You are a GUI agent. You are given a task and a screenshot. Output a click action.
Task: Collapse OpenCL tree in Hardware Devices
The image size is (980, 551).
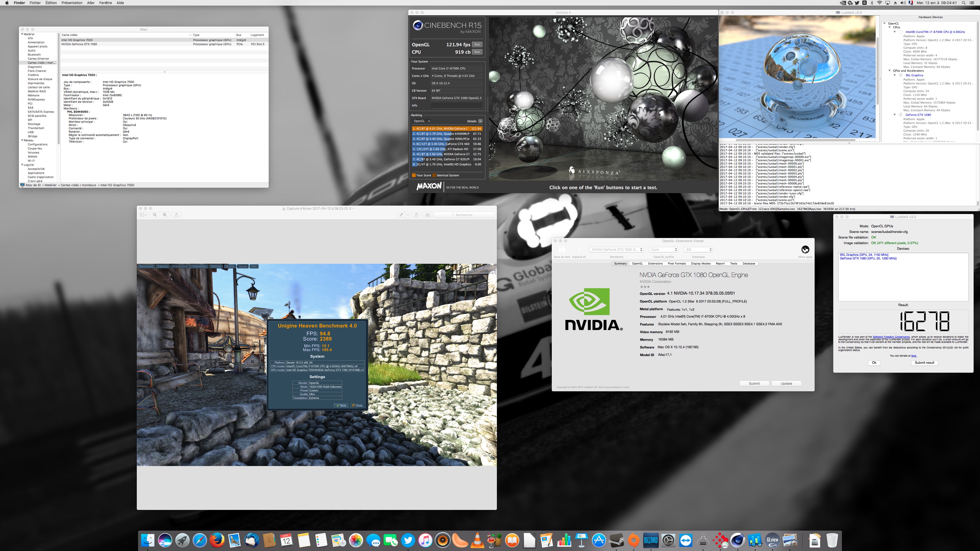point(885,23)
